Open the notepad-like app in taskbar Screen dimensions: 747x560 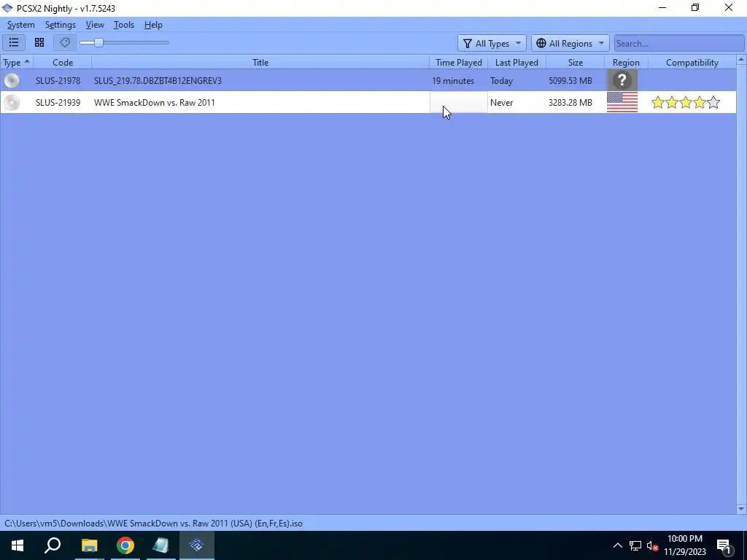point(161,545)
